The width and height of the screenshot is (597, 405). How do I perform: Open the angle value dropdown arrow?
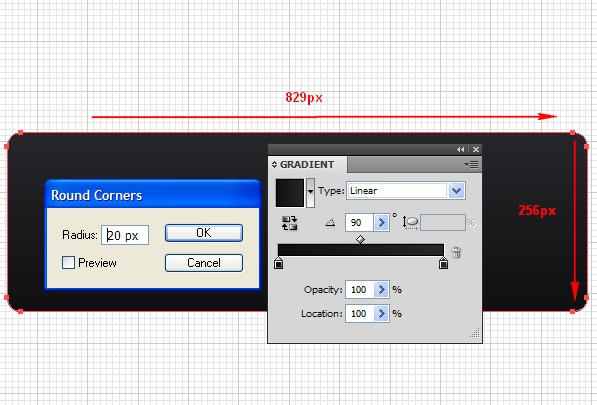(381, 223)
